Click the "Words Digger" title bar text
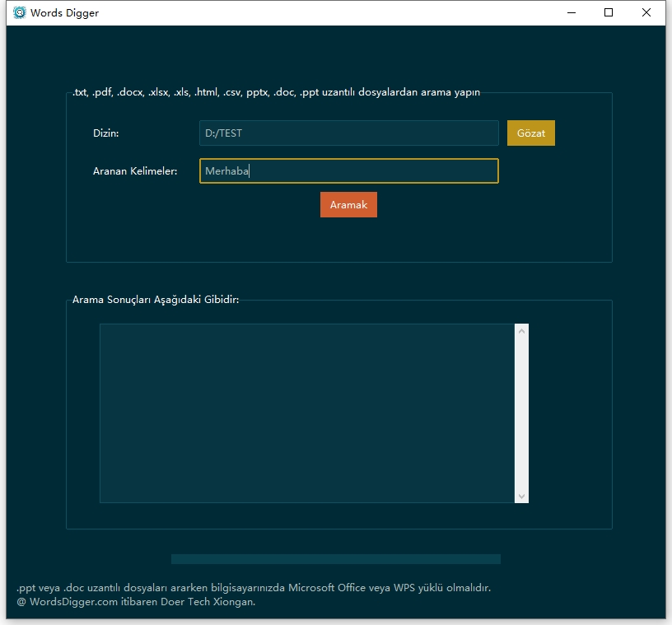This screenshot has width=672, height=625. [64, 13]
